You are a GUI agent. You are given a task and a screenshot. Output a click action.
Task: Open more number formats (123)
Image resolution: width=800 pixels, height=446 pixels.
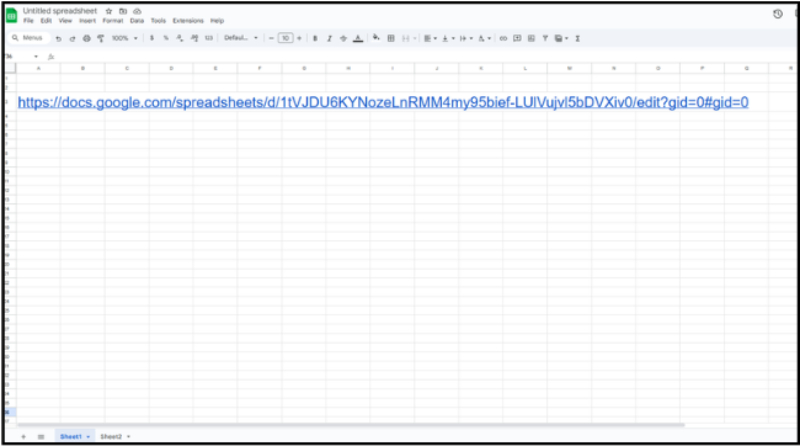[209, 38]
